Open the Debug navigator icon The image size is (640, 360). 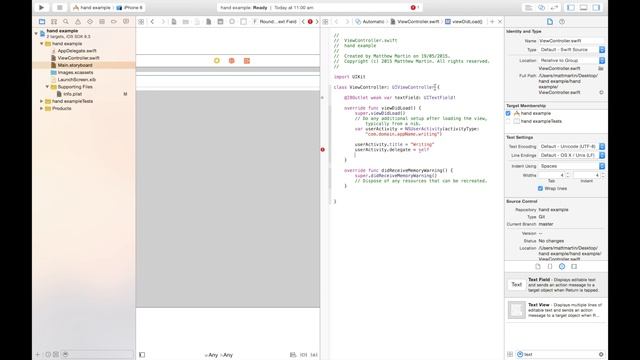102,21
